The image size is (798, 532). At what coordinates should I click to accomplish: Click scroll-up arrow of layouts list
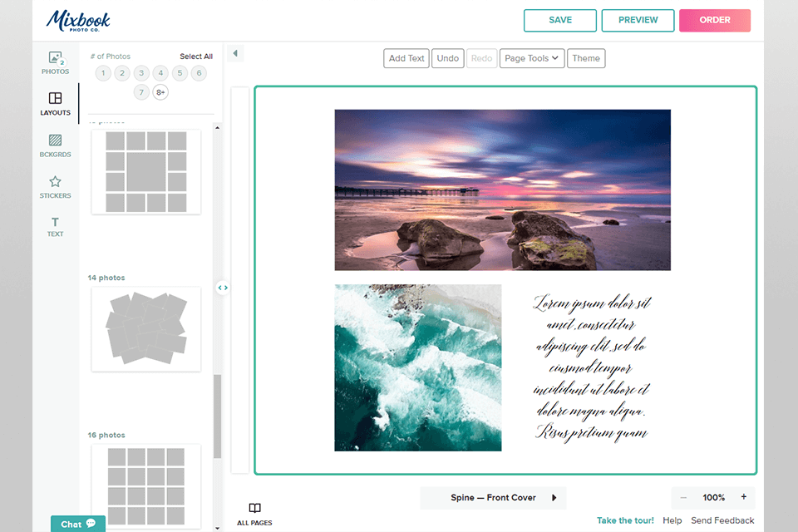click(x=217, y=128)
